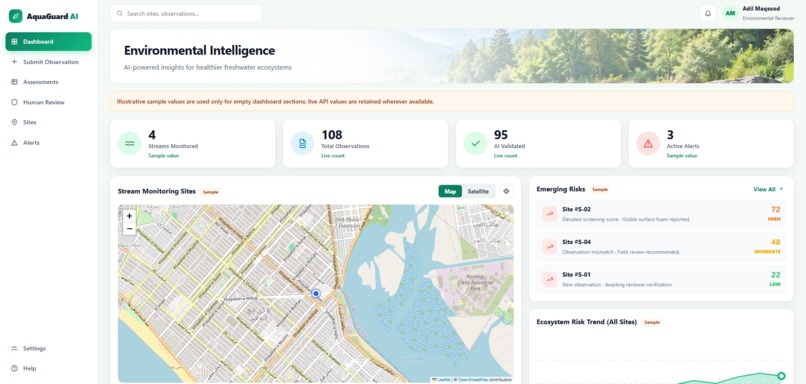Viewport: 806px width, 384px height.
Task: Open notifications bell icon
Action: (x=707, y=13)
